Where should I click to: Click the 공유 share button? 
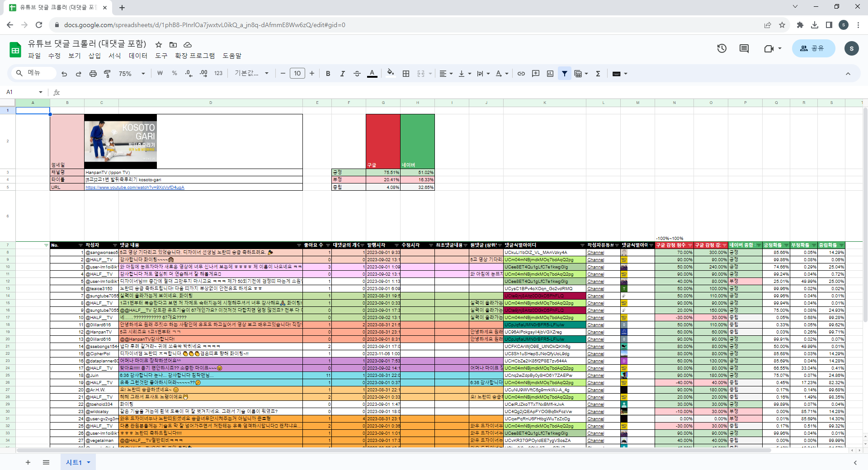coord(813,48)
